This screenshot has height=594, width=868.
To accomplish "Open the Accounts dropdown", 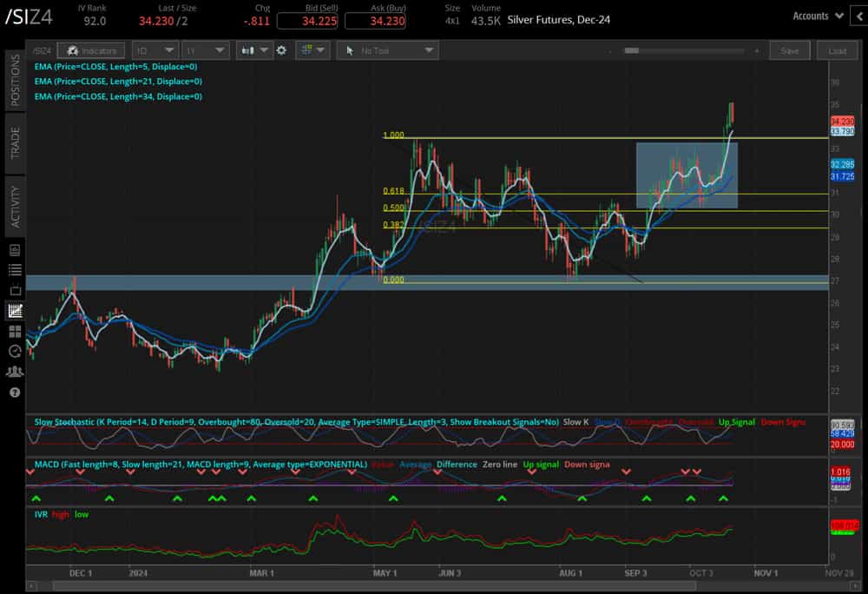I will tap(817, 15).
